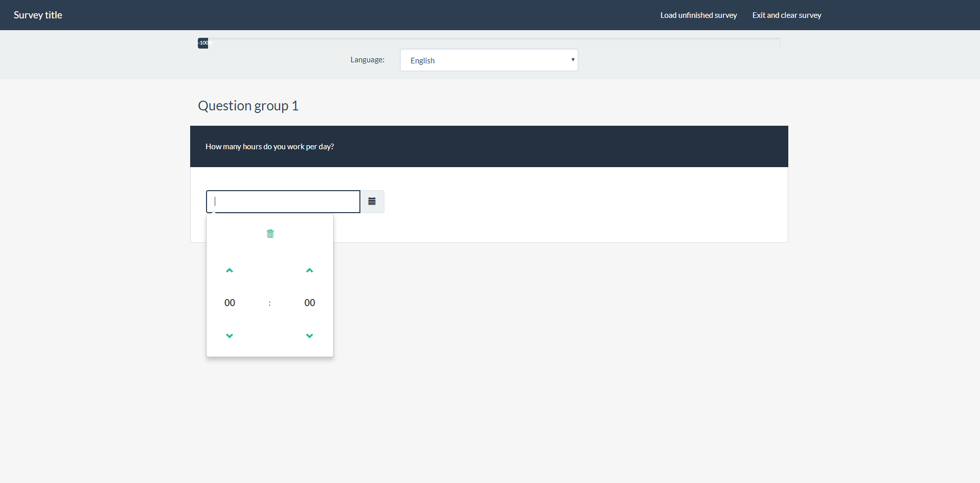Increase the hours with the up arrow
The image size is (980, 483).
(x=230, y=270)
